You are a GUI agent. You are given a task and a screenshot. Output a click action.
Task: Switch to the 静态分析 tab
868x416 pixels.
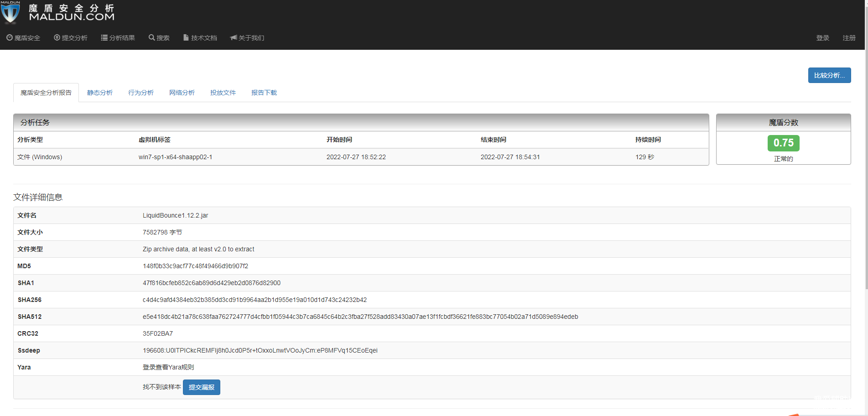point(100,93)
